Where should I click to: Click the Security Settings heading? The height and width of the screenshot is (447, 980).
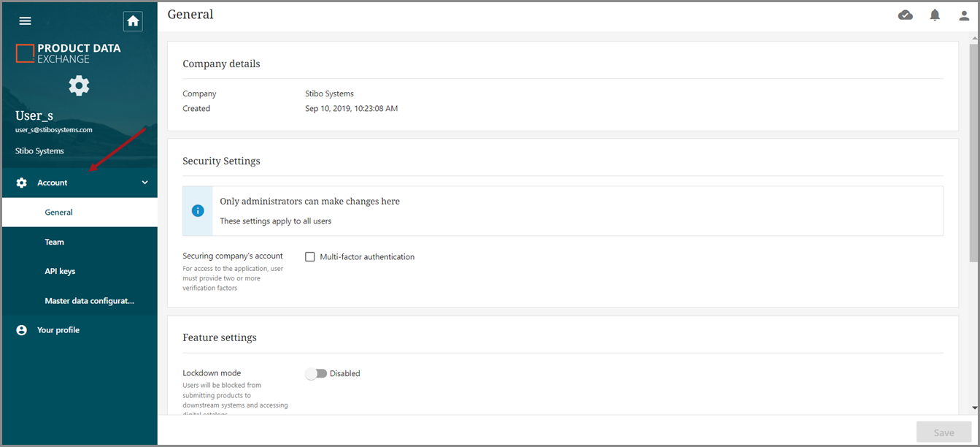pyautogui.click(x=221, y=161)
